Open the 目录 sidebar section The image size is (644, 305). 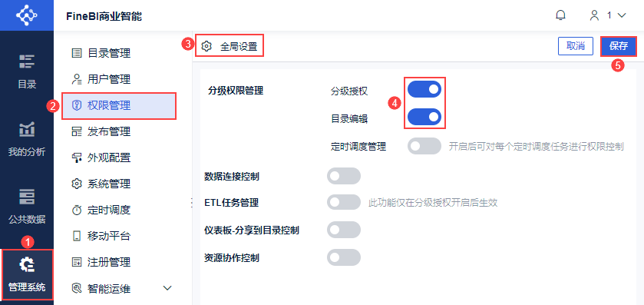pyautogui.click(x=27, y=71)
